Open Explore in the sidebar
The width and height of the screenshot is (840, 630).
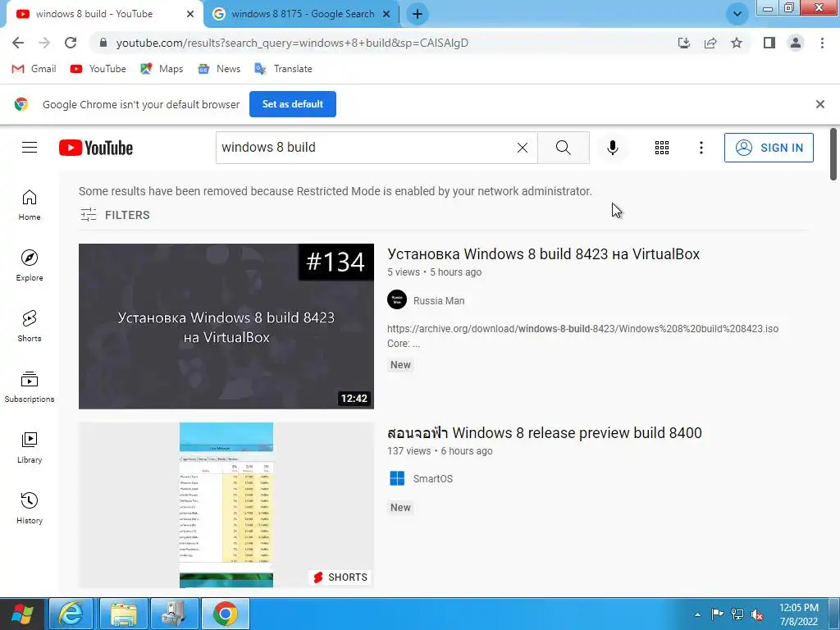30,266
